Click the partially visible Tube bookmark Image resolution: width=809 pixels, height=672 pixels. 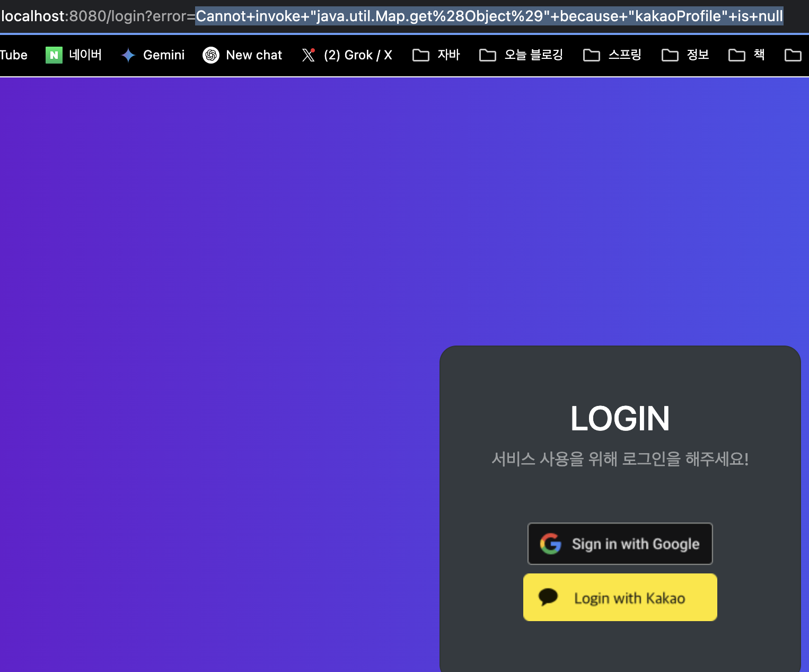pos(14,55)
